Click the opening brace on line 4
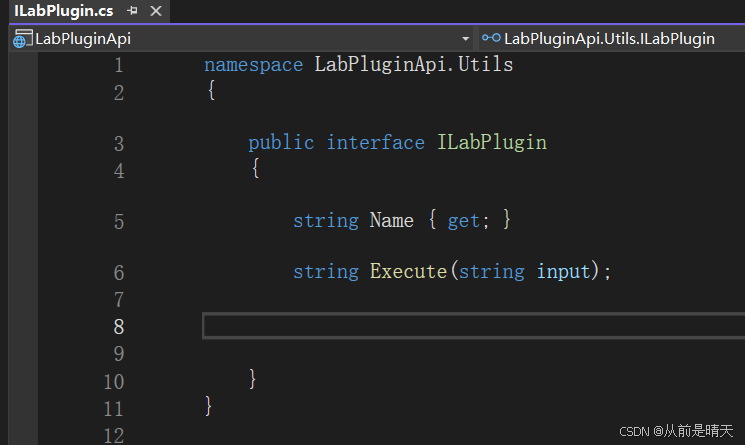The width and height of the screenshot is (745, 445). click(x=255, y=168)
